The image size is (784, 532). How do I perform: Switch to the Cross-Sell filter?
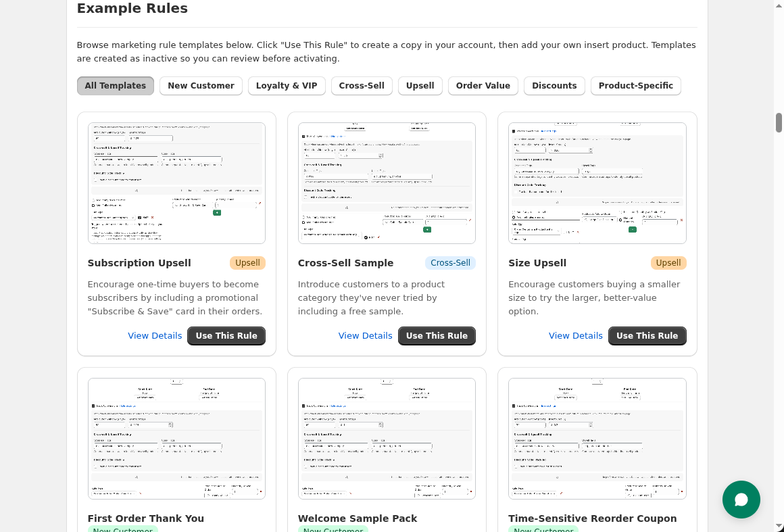(362, 86)
